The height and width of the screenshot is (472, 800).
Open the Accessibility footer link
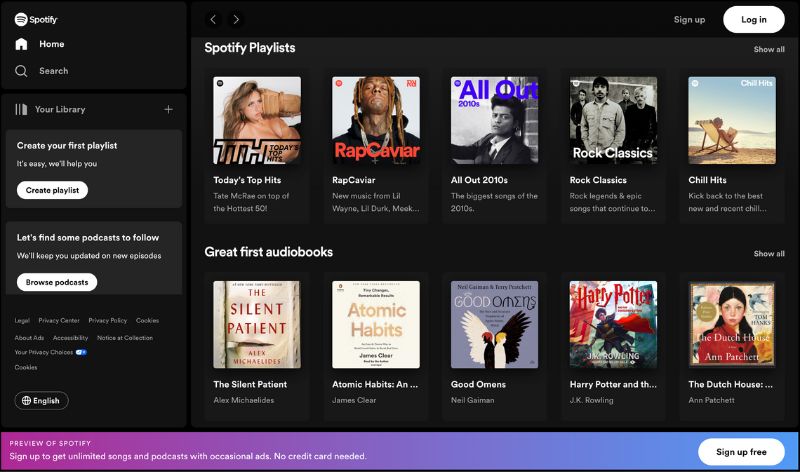pos(70,338)
